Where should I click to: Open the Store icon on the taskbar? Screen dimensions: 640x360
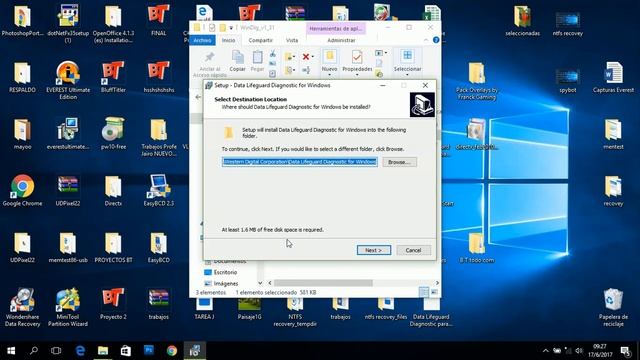[126, 351]
